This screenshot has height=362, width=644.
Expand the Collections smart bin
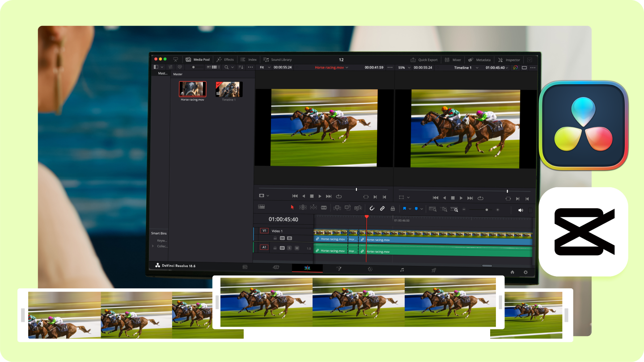coord(153,246)
